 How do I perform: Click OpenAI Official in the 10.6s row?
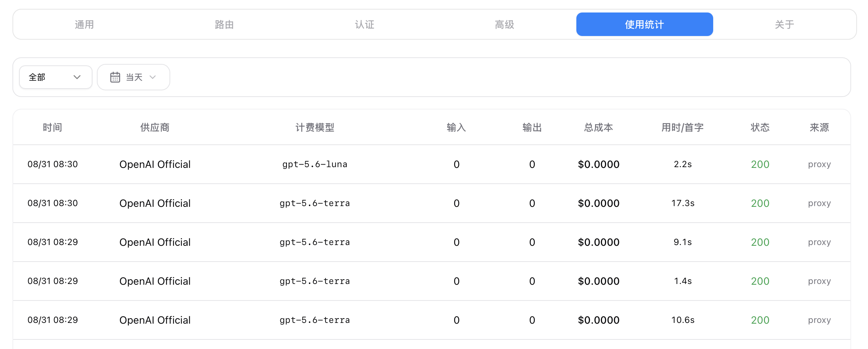pyautogui.click(x=155, y=320)
